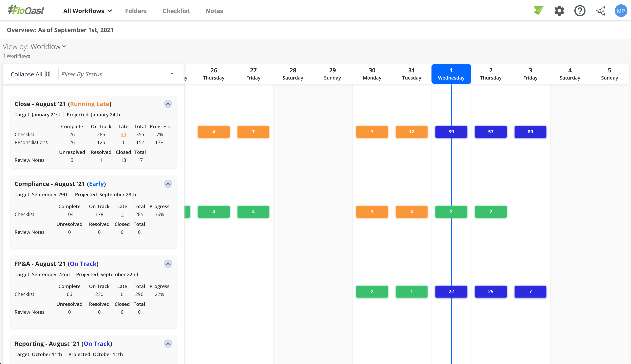Viewport: 631px width, 364px height.
Task: Select the Friday 27 date header
Action: click(253, 74)
